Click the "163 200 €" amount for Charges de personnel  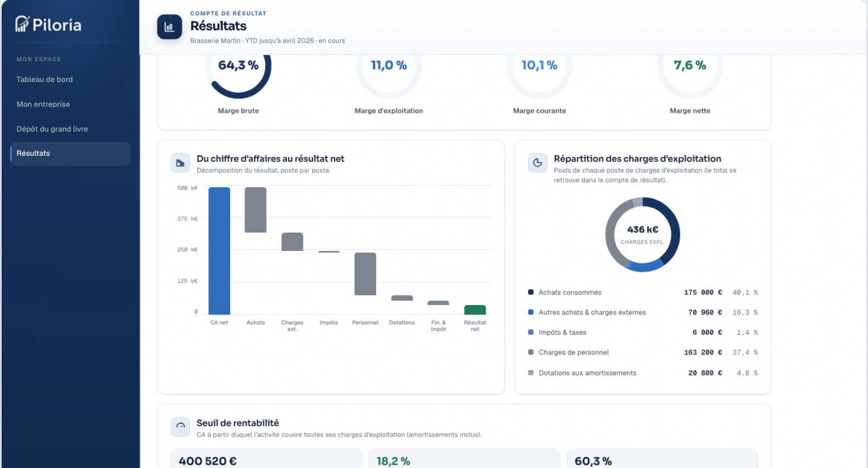(x=703, y=352)
